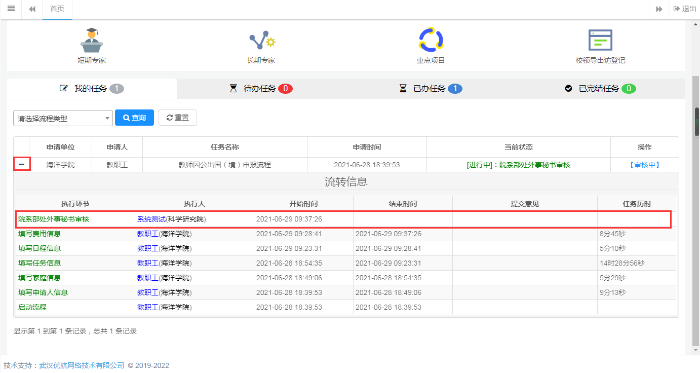Click the 系统测试 executor link
700x373 pixels.
tap(151, 219)
